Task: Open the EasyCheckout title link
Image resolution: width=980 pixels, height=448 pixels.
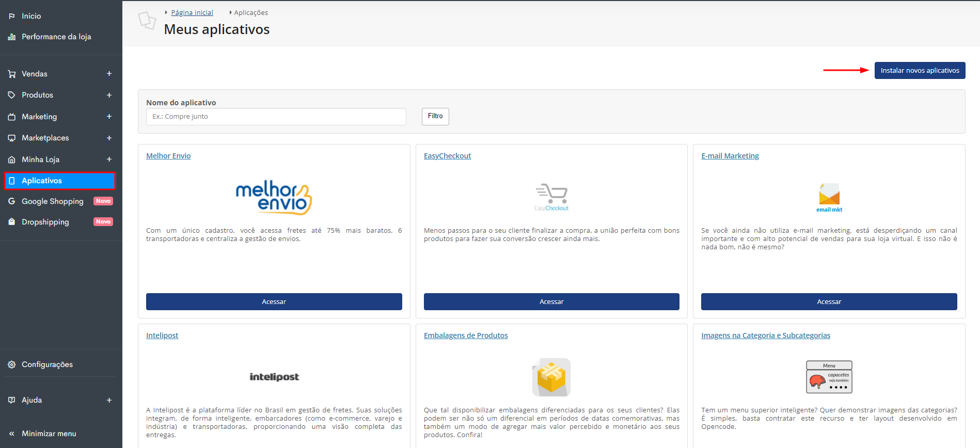Action: [x=447, y=156]
